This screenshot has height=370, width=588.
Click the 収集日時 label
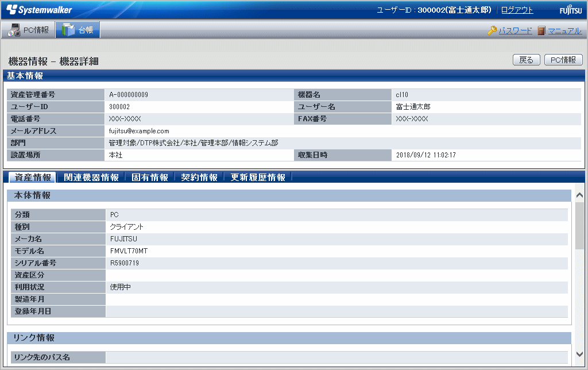coord(312,155)
